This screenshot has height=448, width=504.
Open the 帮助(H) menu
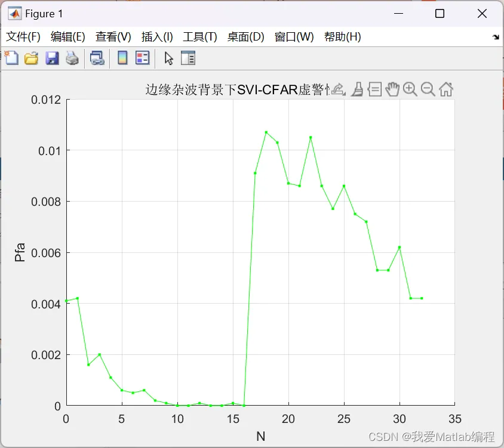(x=343, y=36)
